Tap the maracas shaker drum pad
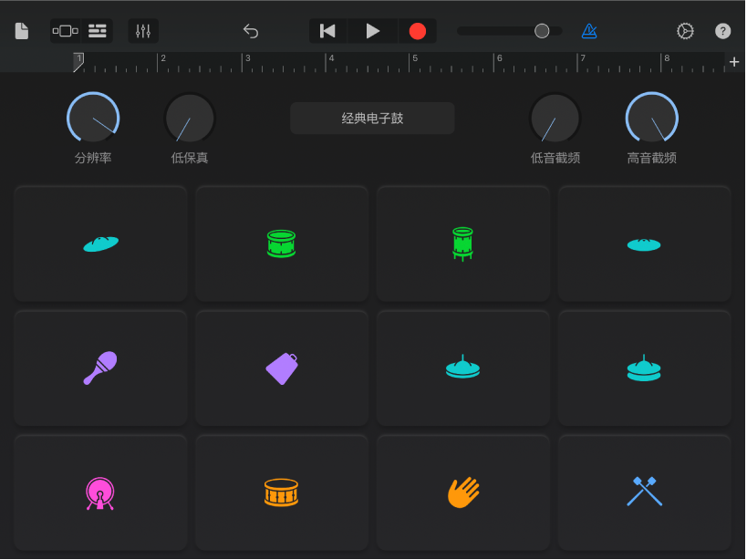The width and height of the screenshot is (747, 560). (x=100, y=368)
